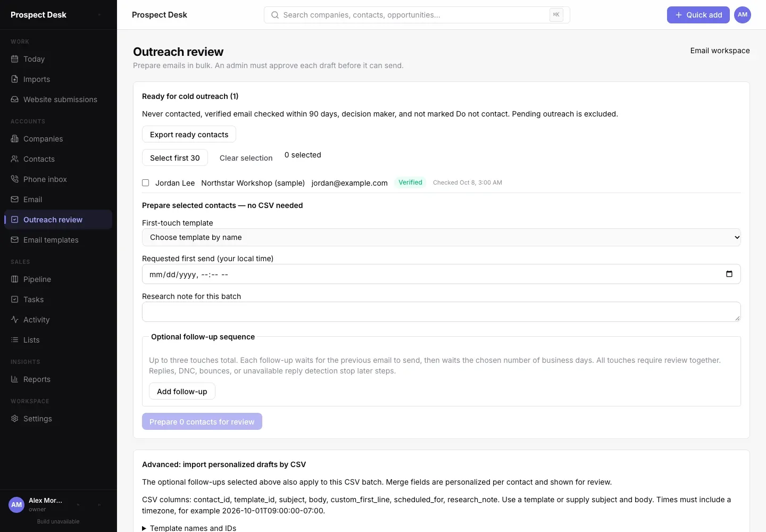
Task: Open Today via its calendar icon
Action: click(x=15, y=59)
